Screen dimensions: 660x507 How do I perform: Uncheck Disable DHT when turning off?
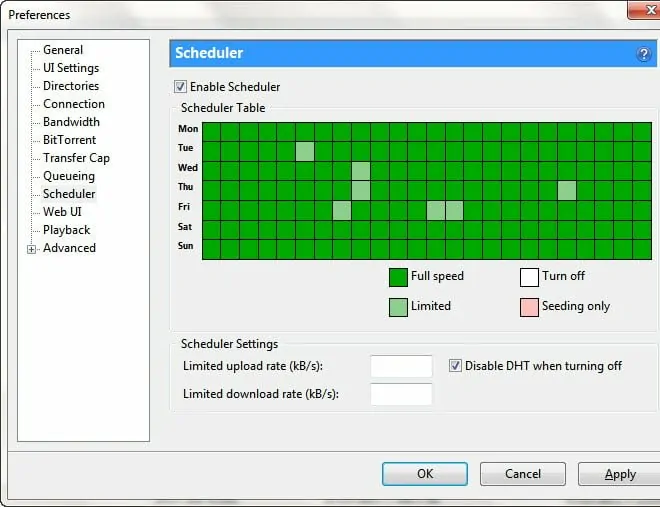455,366
